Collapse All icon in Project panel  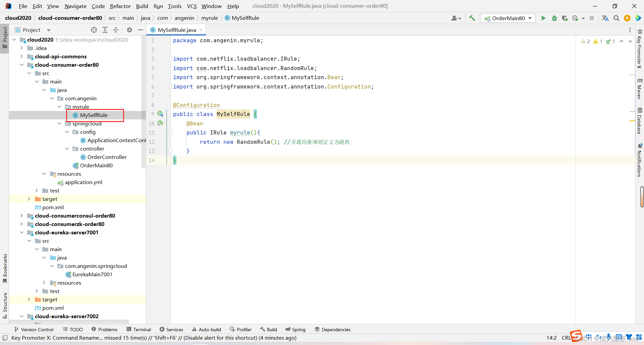pyautogui.click(x=116, y=30)
